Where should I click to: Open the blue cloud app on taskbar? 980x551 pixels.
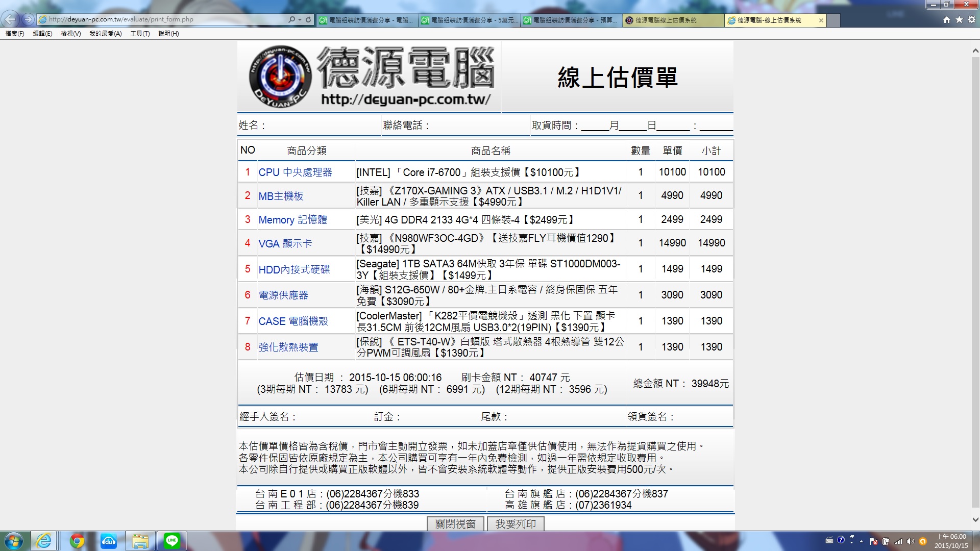pos(109,541)
